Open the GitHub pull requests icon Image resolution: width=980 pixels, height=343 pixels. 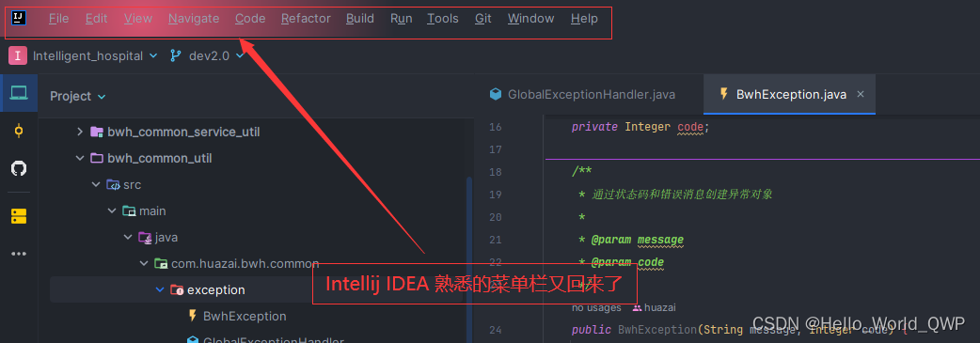pos(19,168)
